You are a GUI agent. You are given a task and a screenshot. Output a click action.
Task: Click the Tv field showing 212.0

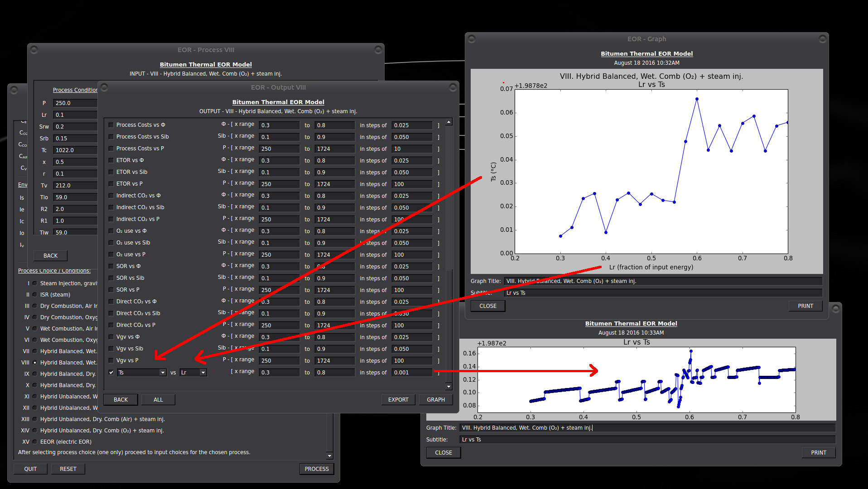75,186
